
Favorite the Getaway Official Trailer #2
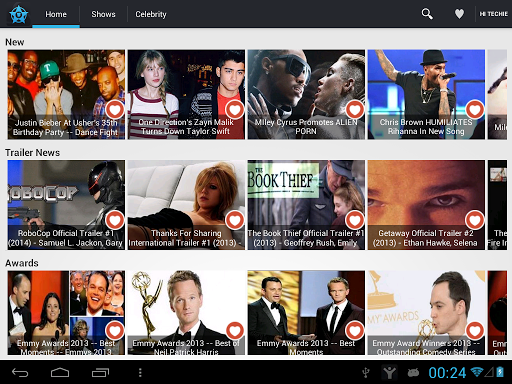click(475, 220)
